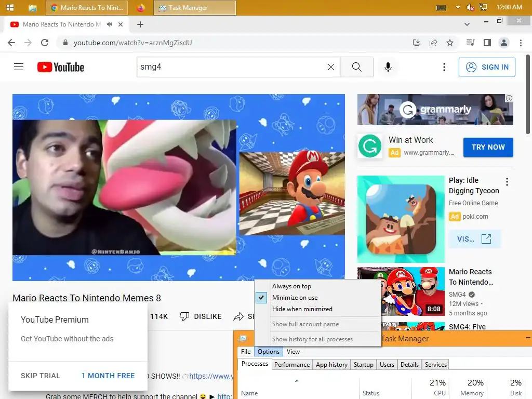Open Task Manager View menu
The height and width of the screenshot is (399, 532).
pos(293,352)
